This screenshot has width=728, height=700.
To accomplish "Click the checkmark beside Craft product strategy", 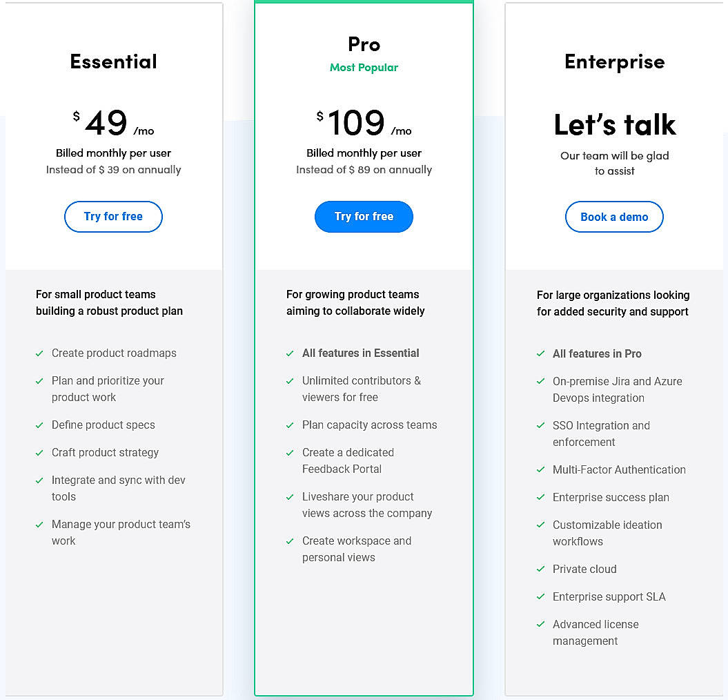I will [40, 453].
